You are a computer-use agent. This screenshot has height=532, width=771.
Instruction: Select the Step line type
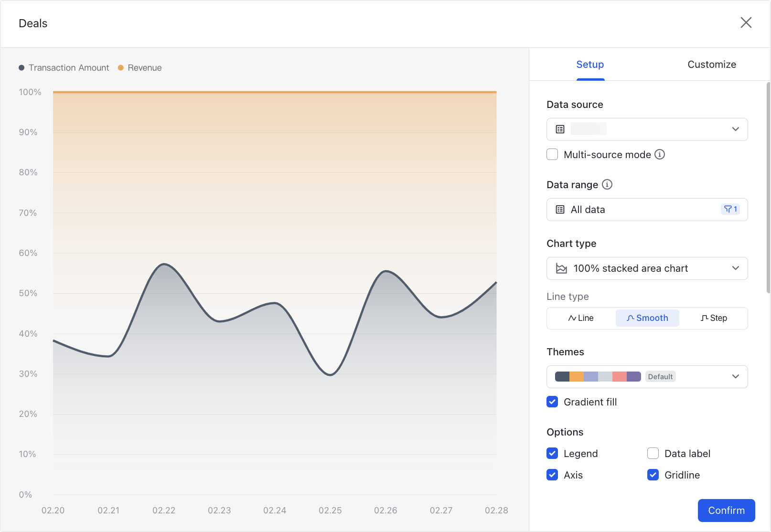pyautogui.click(x=714, y=318)
